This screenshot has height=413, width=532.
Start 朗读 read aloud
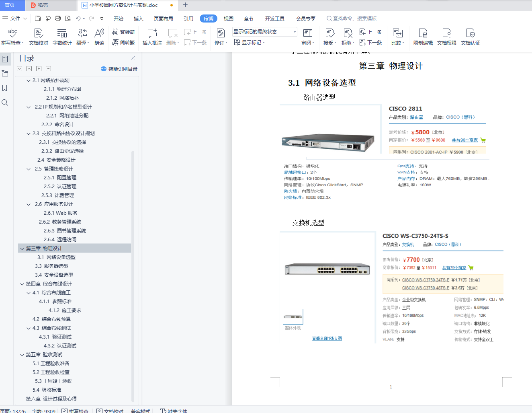(99, 37)
